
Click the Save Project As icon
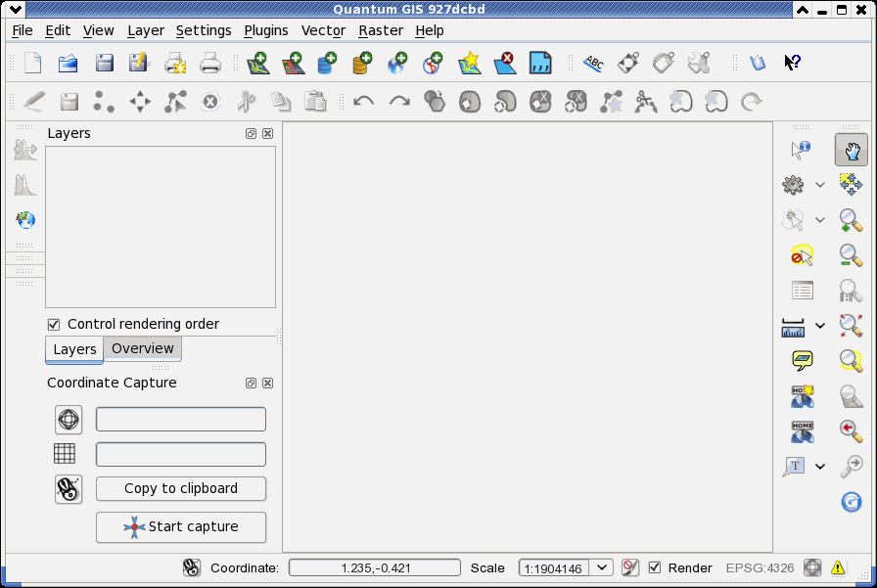139,63
